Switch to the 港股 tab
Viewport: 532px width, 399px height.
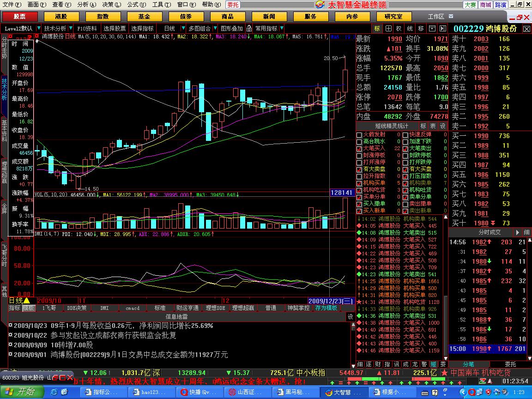[x=61, y=16]
